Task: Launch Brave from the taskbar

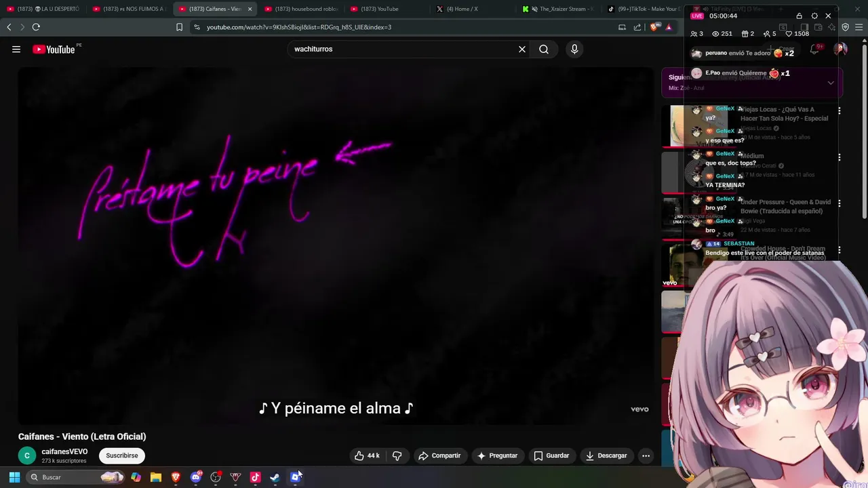Action: [176, 477]
